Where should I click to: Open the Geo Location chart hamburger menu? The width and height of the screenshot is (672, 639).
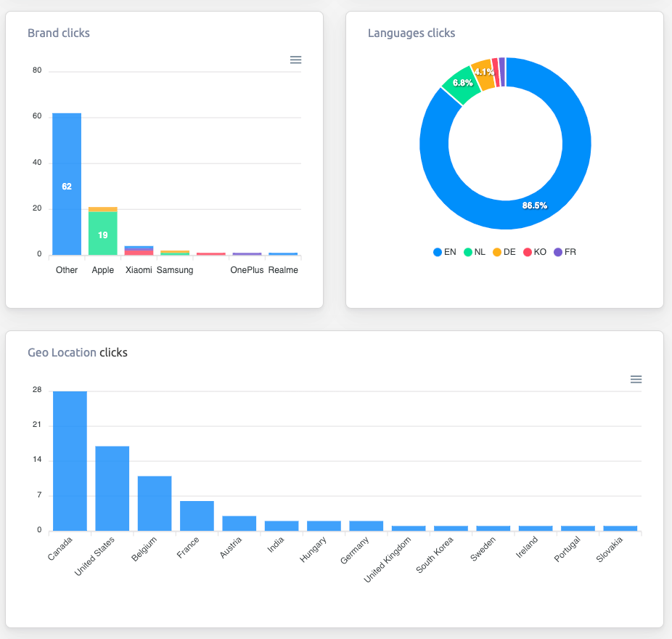tap(636, 379)
